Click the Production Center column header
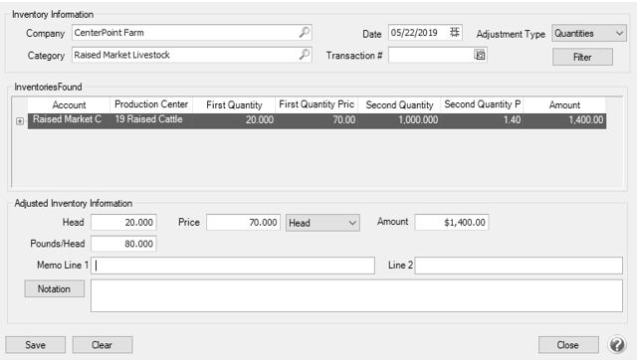637x364 pixels. pos(151,104)
